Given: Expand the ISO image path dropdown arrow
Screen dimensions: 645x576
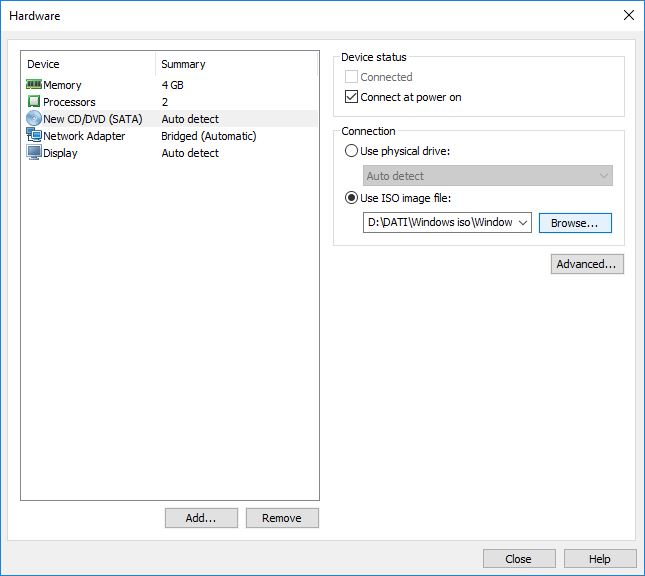Looking at the screenshot, I should [523, 223].
